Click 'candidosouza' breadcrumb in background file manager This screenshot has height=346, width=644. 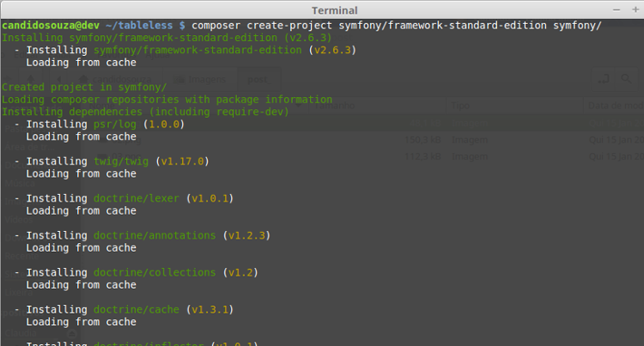[x=115, y=79]
